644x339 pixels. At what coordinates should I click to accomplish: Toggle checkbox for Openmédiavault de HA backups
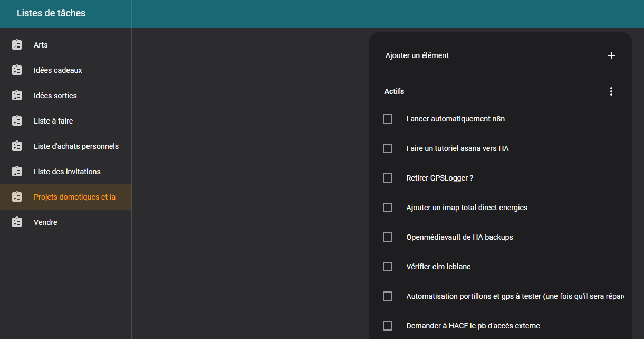[x=388, y=237]
